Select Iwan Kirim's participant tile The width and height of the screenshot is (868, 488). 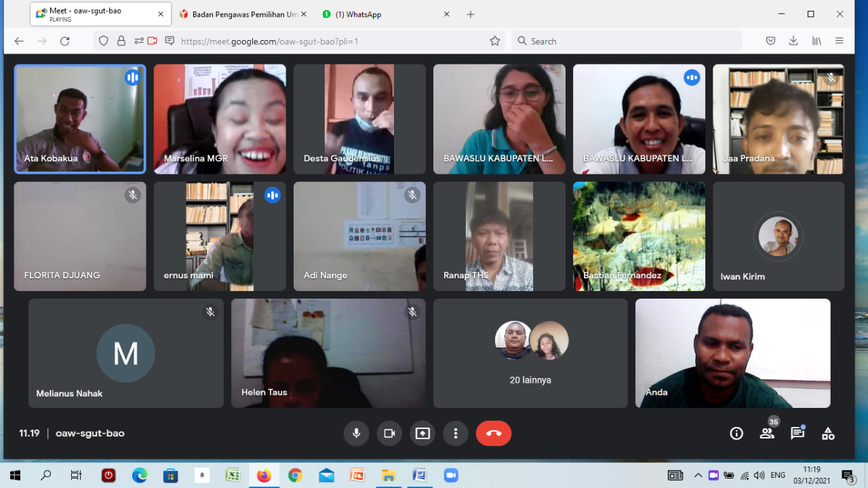778,236
